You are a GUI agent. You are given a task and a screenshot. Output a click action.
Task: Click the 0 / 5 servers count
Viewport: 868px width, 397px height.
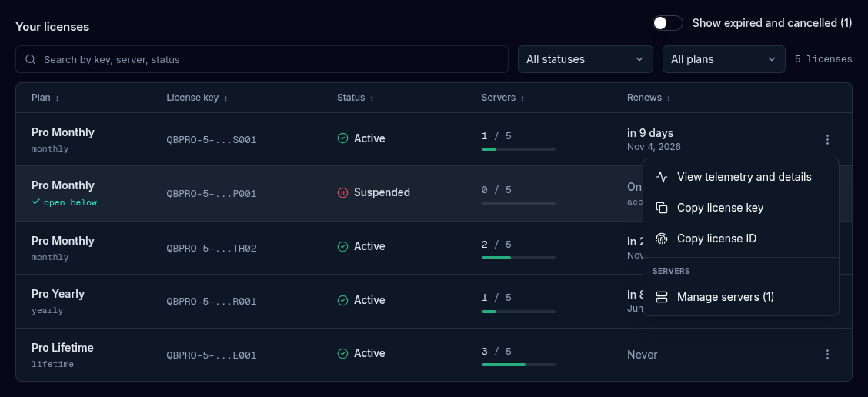pyautogui.click(x=496, y=190)
